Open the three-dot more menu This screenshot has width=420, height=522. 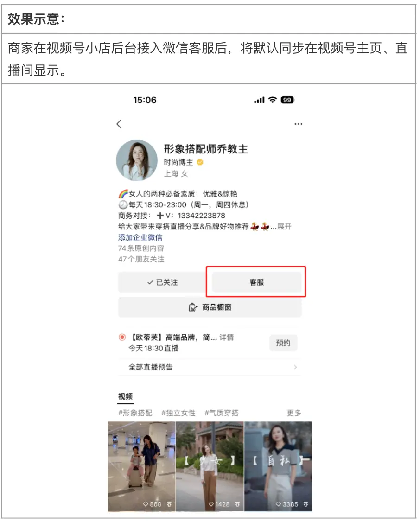[298, 124]
